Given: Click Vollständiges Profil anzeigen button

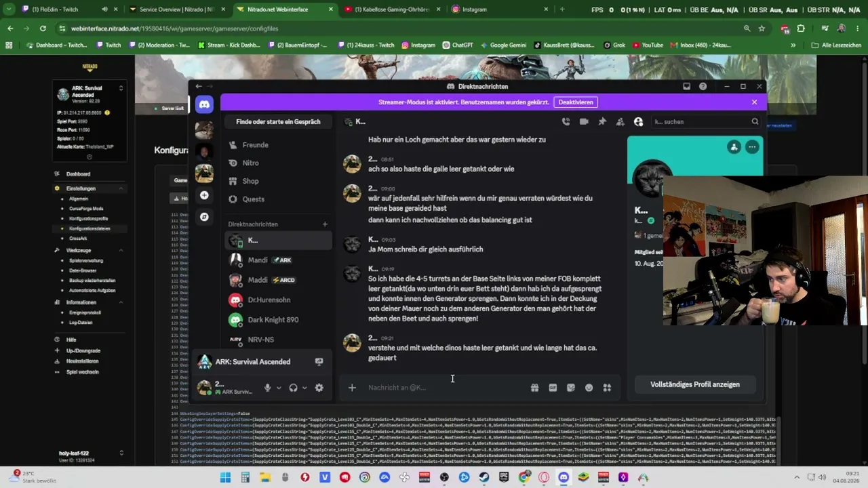Looking at the screenshot, I should click(695, 384).
